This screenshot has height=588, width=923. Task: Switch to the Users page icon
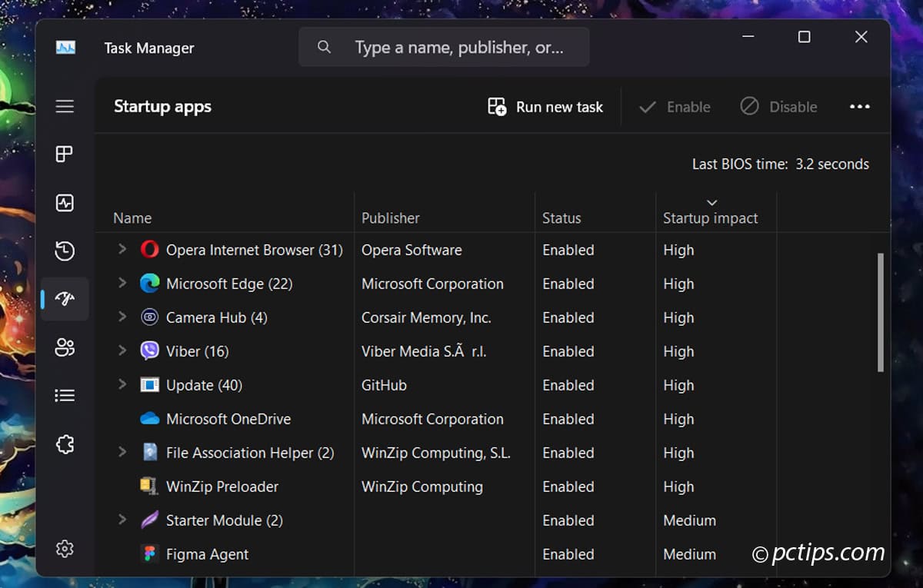(65, 347)
